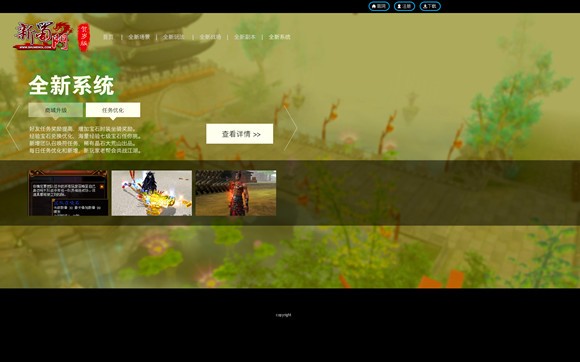Switch to the 商城升级 tab

(55, 110)
